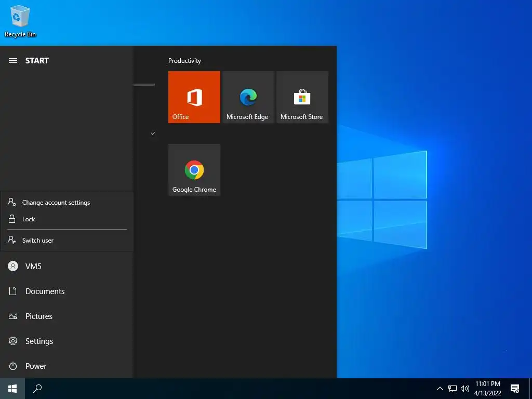This screenshot has height=399, width=532.
Task: Select Change account settings
Action: [x=67, y=202]
